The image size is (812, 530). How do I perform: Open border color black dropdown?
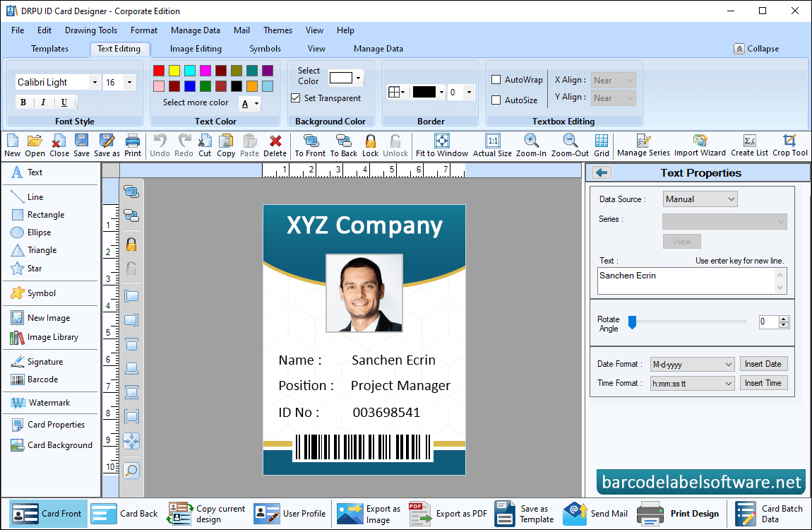click(441, 92)
